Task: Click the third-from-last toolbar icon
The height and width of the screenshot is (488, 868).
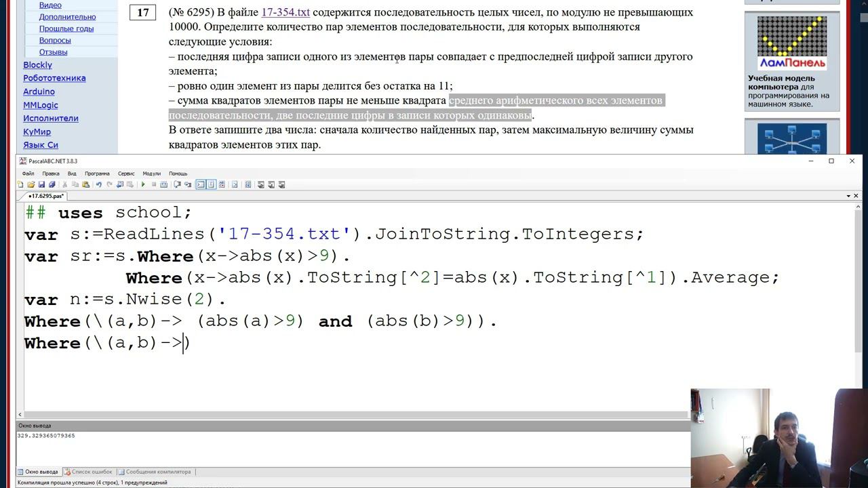Action: 260,184
